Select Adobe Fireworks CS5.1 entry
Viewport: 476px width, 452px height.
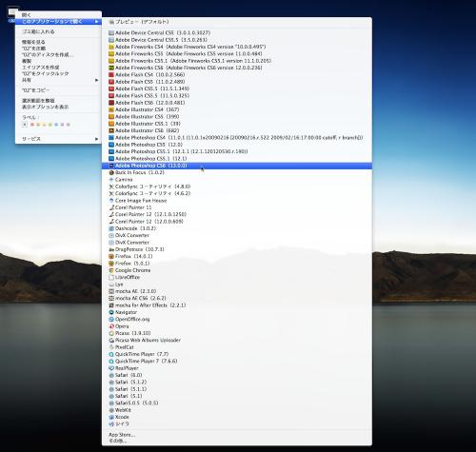pyautogui.click(x=237, y=61)
